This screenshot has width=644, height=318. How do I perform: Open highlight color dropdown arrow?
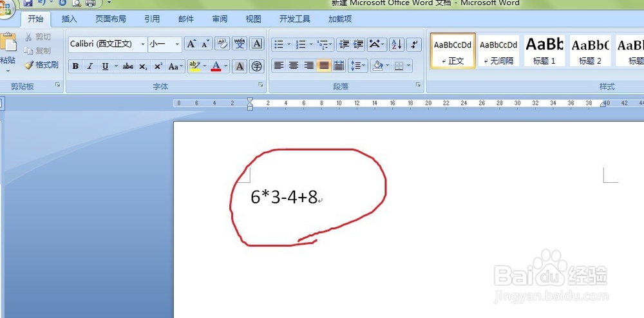pos(205,66)
